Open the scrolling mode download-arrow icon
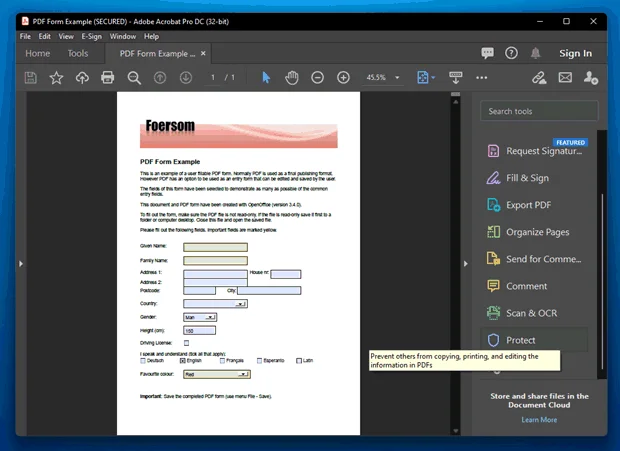The height and width of the screenshot is (451, 620). tap(456, 77)
